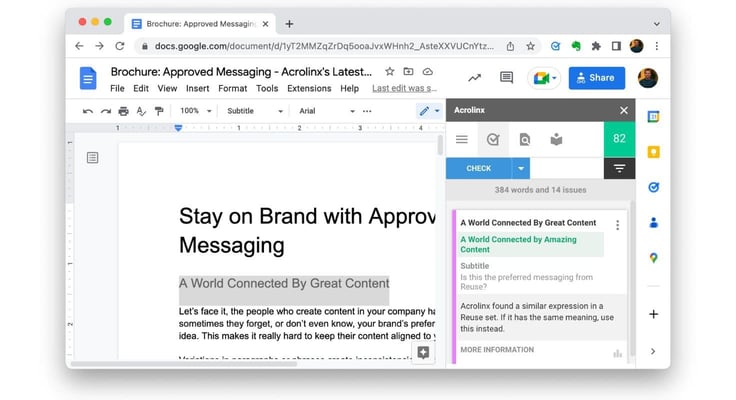The image size is (736, 400).
Task: Click the blue Share button
Action: (597, 78)
